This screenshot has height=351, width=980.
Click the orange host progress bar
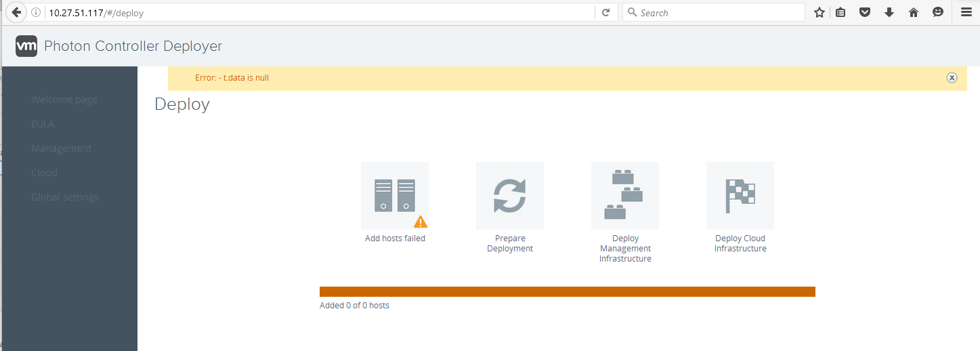point(567,291)
